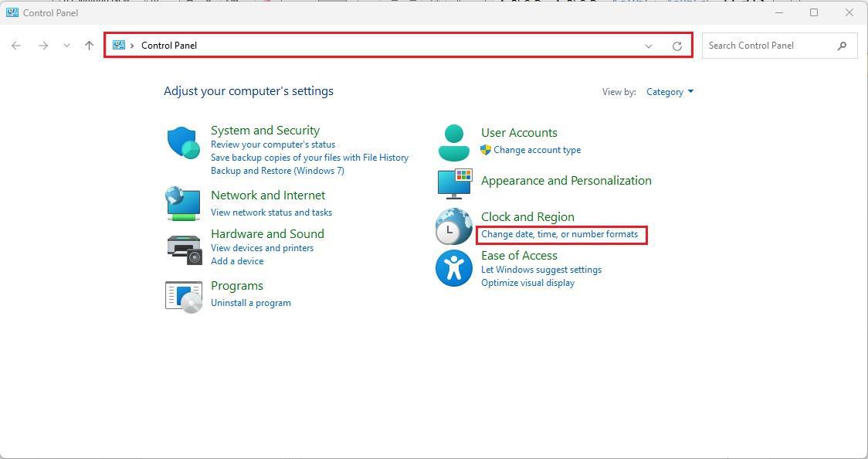
Task: Select Change account type link
Action: point(537,150)
